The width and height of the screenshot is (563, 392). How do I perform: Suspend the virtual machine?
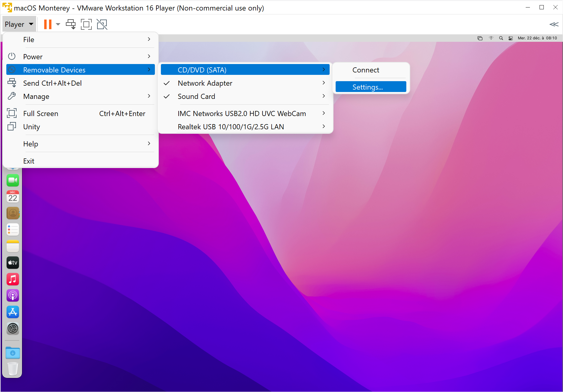pos(47,24)
